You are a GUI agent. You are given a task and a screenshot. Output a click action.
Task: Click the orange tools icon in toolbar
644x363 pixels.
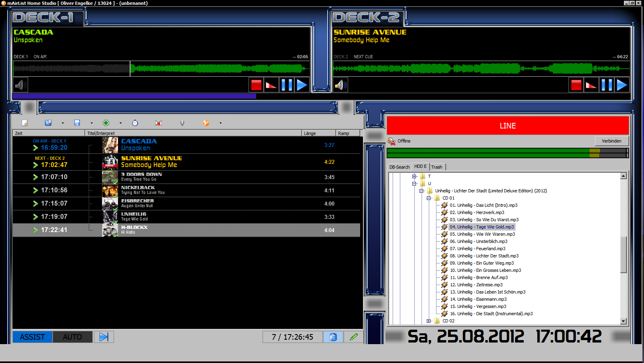click(x=206, y=123)
